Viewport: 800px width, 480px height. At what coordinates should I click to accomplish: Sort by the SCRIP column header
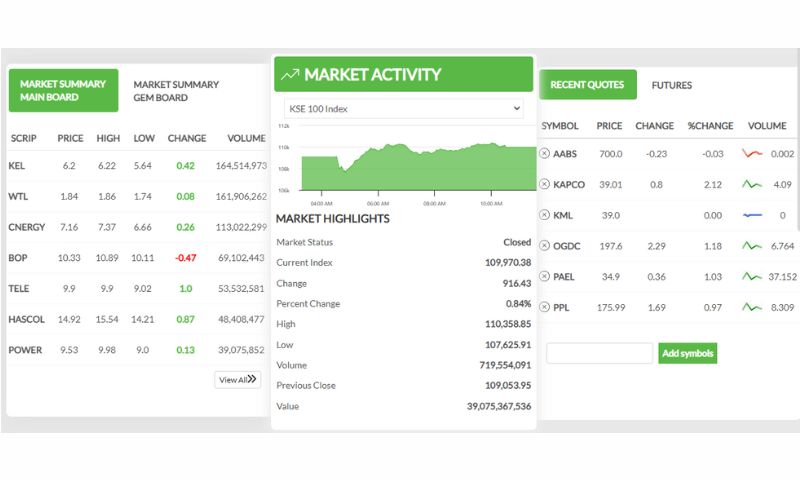click(x=23, y=138)
